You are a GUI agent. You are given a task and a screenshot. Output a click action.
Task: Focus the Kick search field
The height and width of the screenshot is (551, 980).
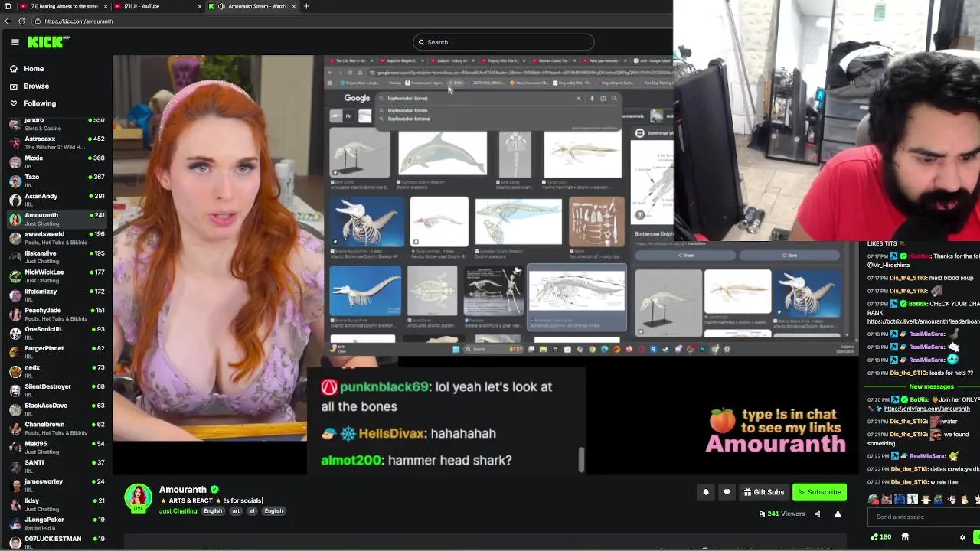[504, 42]
